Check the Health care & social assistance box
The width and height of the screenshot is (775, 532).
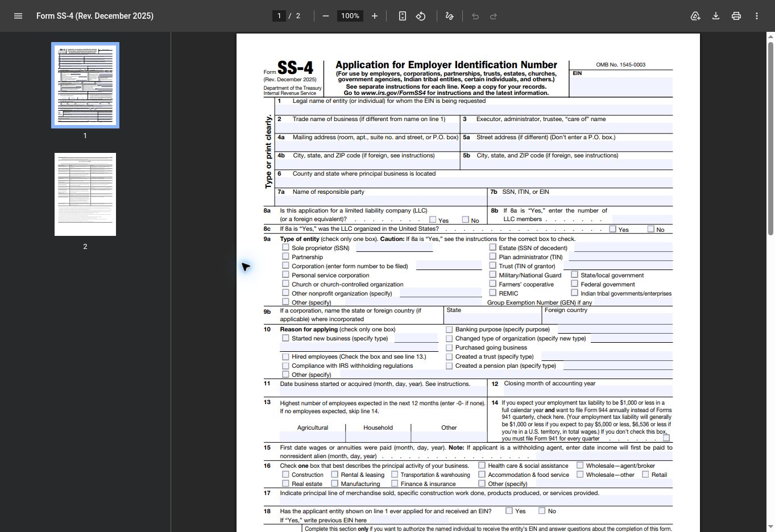482,465
